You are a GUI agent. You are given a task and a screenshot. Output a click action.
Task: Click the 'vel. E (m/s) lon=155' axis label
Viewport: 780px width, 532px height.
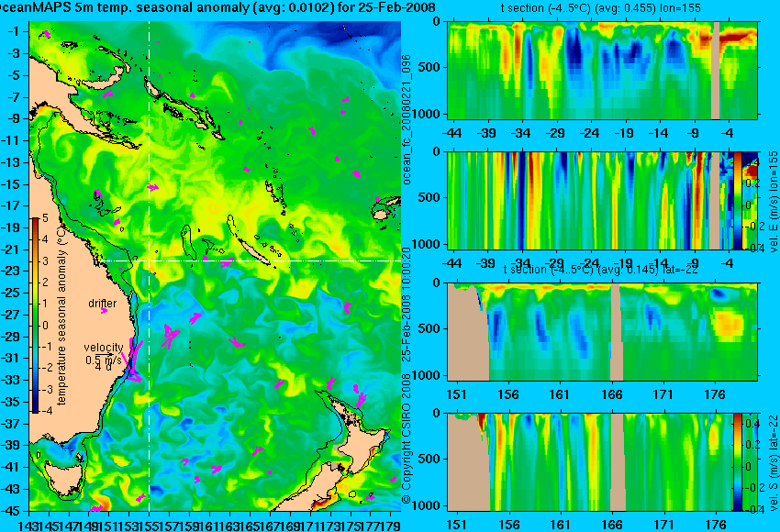tap(774, 202)
